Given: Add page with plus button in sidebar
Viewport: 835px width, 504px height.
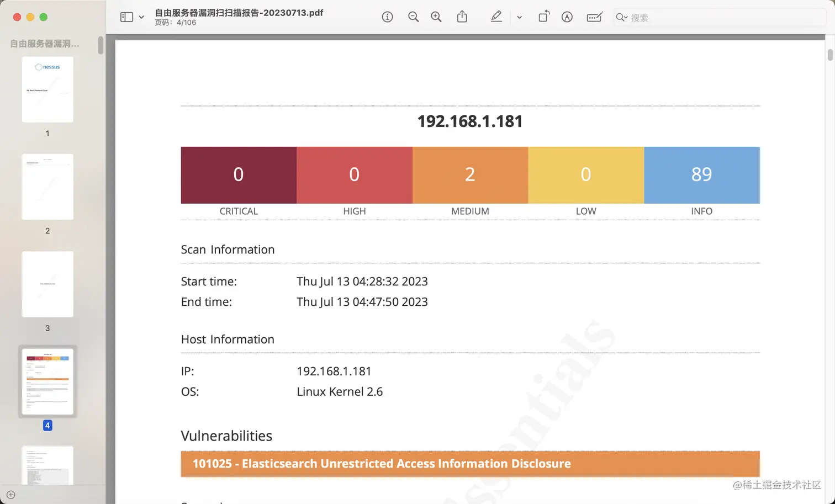Looking at the screenshot, I should [10, 495].
